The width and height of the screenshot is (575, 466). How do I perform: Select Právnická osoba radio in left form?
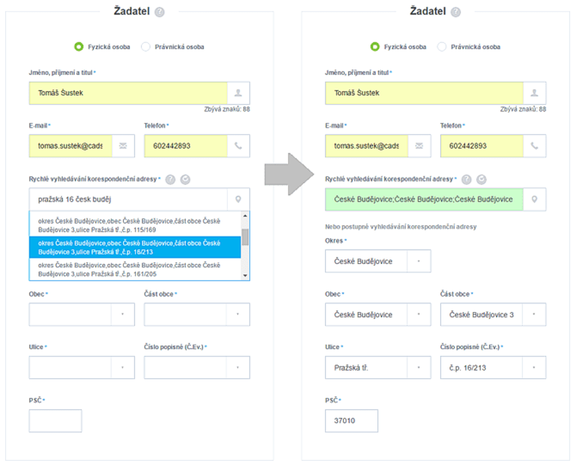tap(146, 47)
